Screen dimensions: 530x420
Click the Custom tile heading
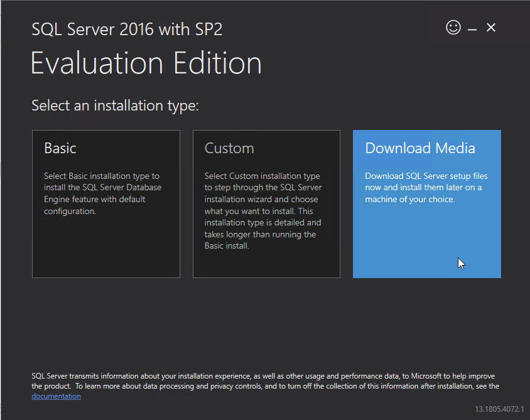(x=229, y=148)
